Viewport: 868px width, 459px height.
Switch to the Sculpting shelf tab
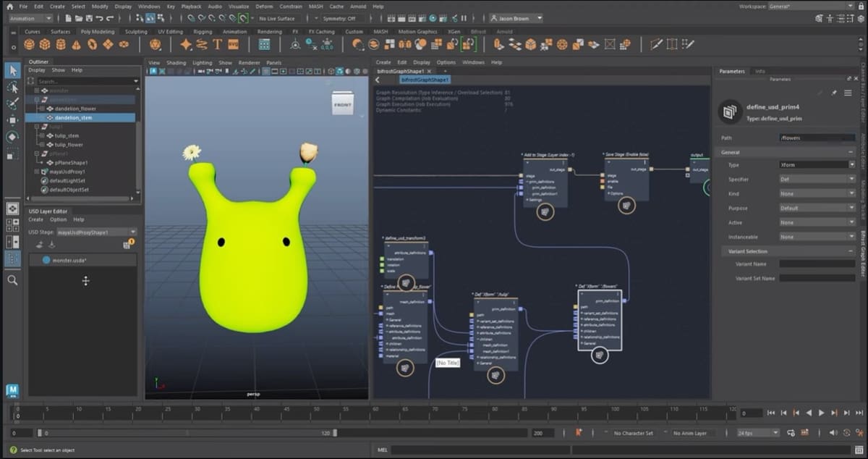click(136, 32)
